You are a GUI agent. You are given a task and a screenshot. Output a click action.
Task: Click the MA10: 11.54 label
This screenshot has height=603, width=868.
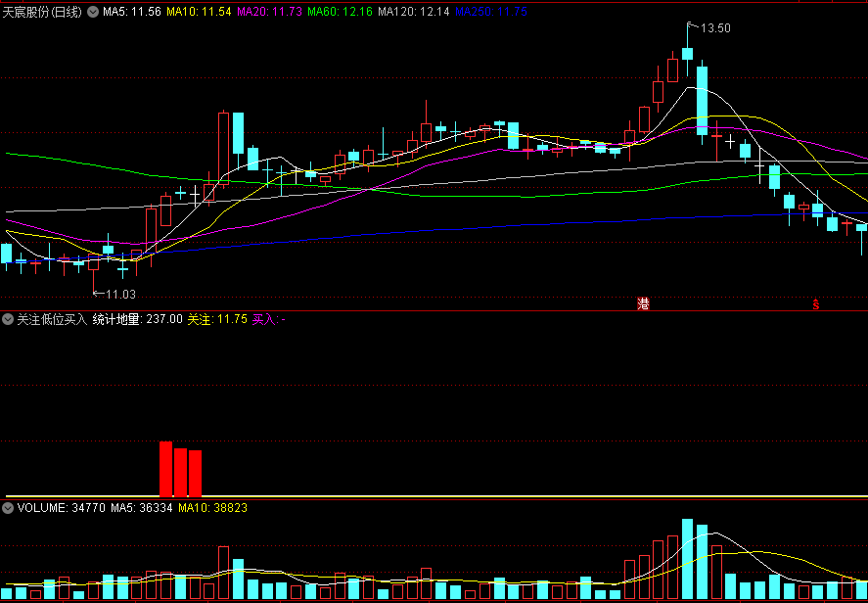tap(199, 12)
